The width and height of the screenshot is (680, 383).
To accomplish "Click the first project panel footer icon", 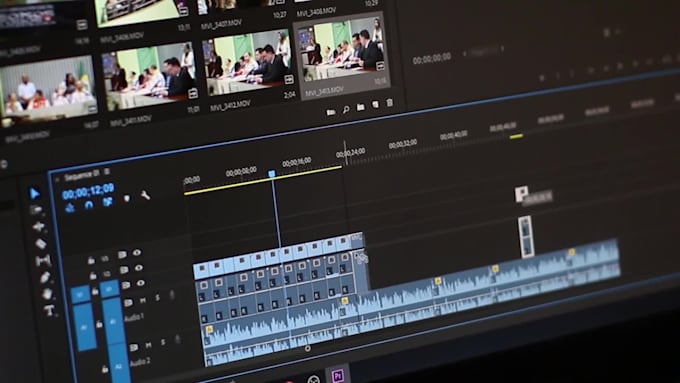I will tap(331, 112).
